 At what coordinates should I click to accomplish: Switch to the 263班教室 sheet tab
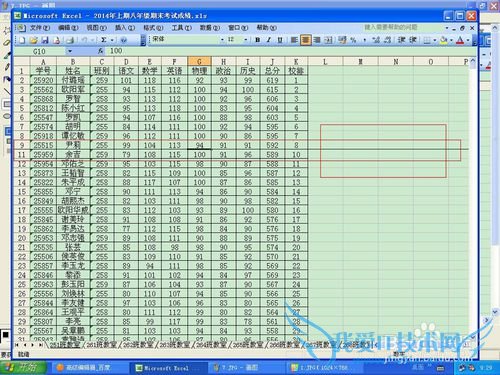[x=174, y=345]
